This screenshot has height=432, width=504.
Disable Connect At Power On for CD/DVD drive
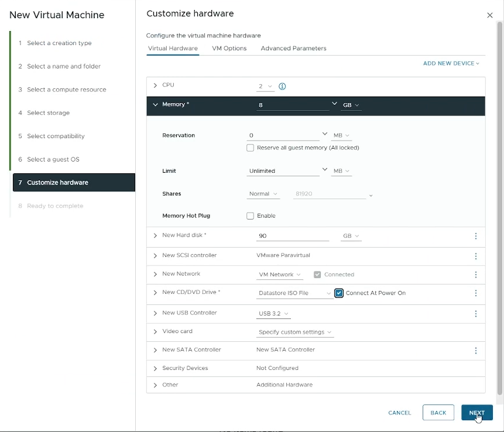click(x=338, y=293)
